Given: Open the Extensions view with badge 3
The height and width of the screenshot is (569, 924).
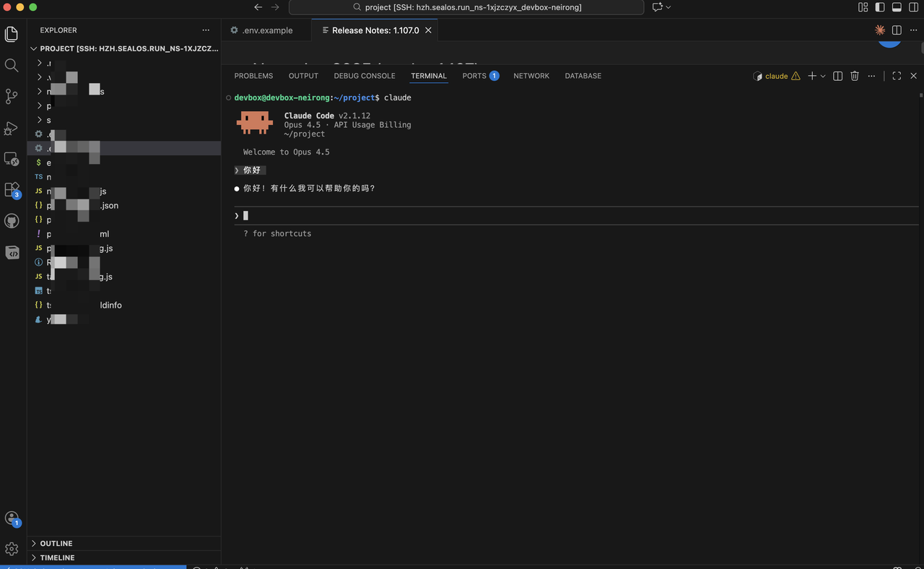Looking at the screenshot, I should pos(12,190).
